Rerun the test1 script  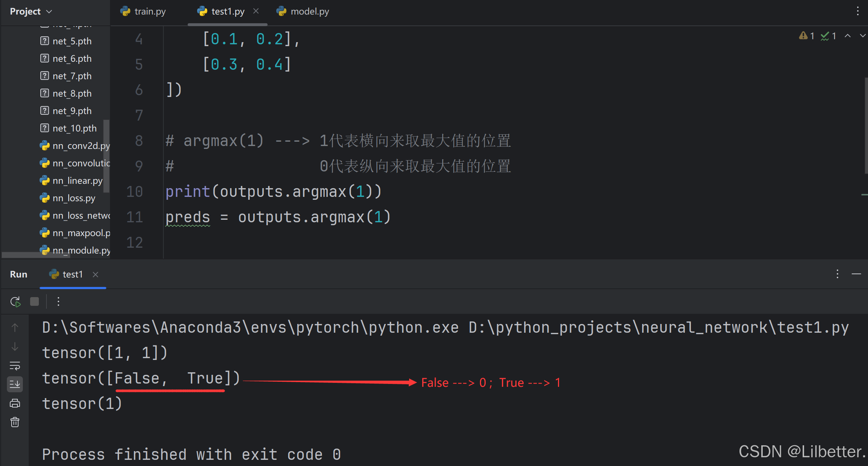[15, 301]
